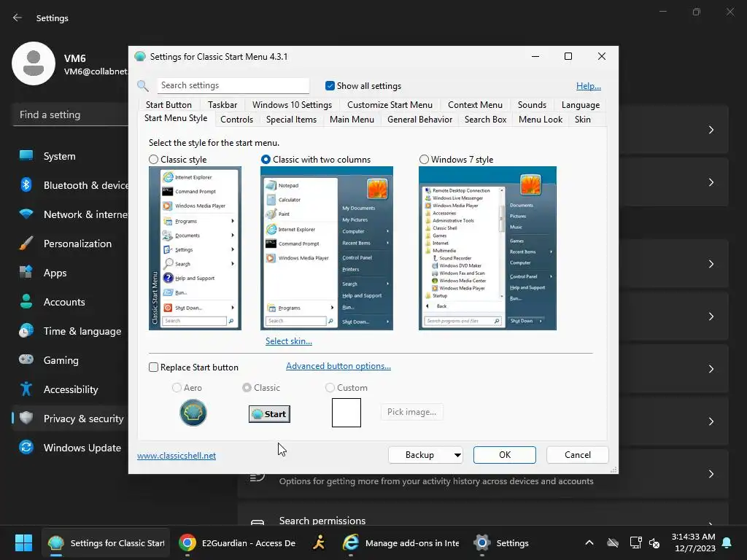Enable Replace Start button checkbox
747x560 pixels.
[x=153, y=367]
